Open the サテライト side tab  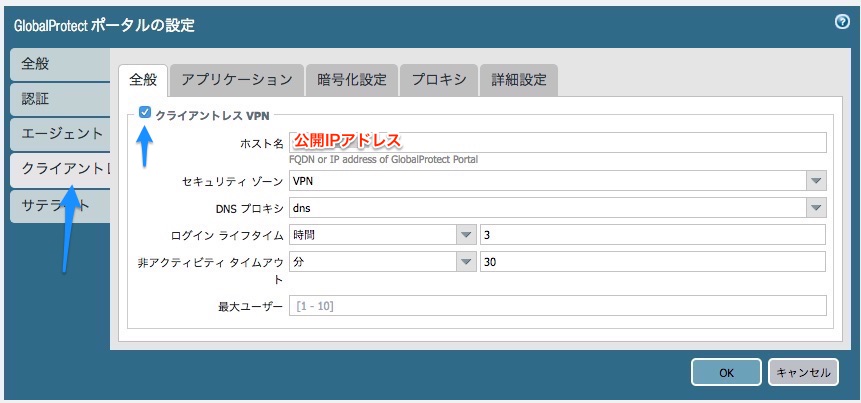click(60, 206)
